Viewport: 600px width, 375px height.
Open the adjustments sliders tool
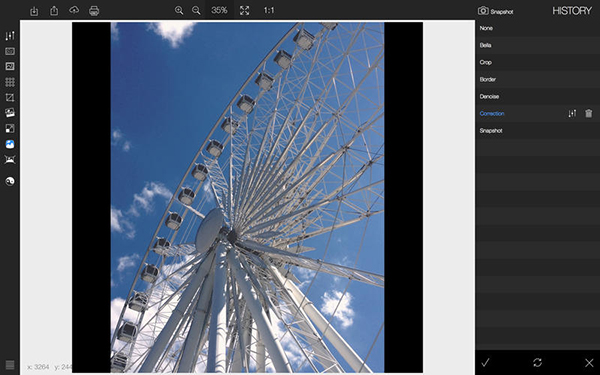(10, 36)
